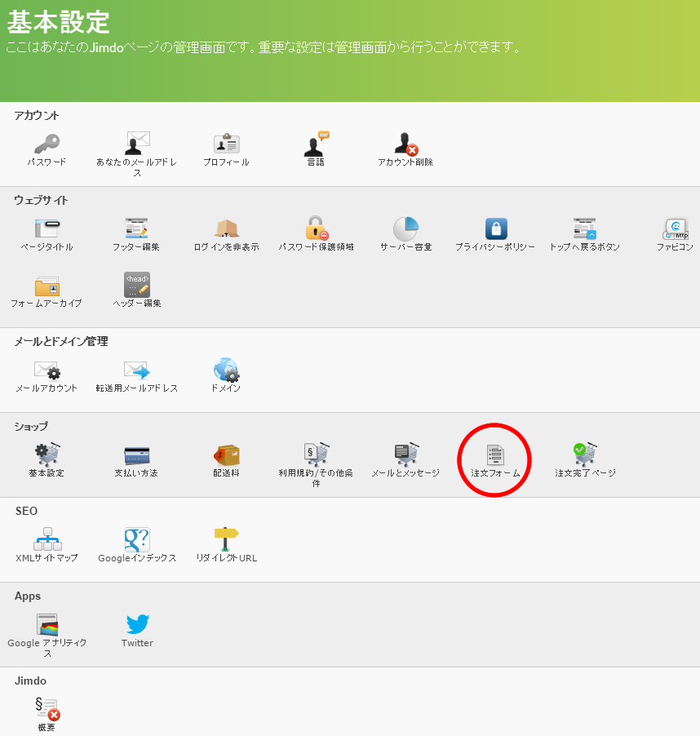
Task: Open the プライバシーポリシー icon
Action: [x=496, y=228]
